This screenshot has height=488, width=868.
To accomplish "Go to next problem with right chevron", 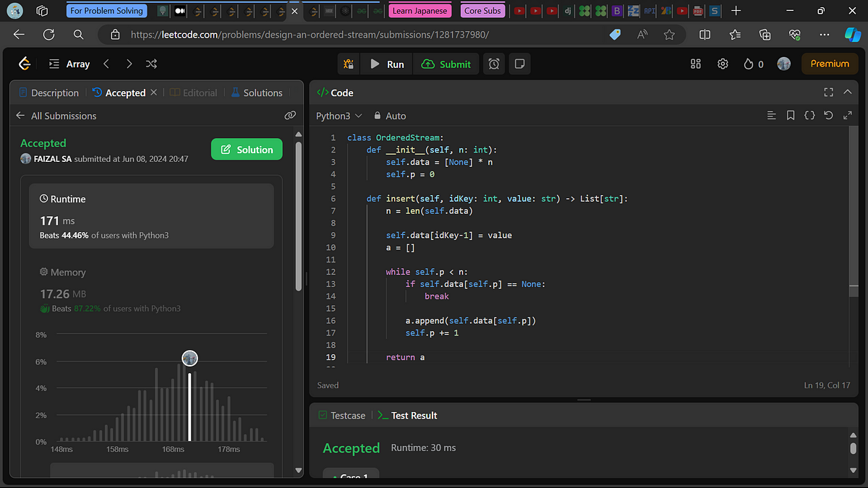I will click(x=129, y=64).
